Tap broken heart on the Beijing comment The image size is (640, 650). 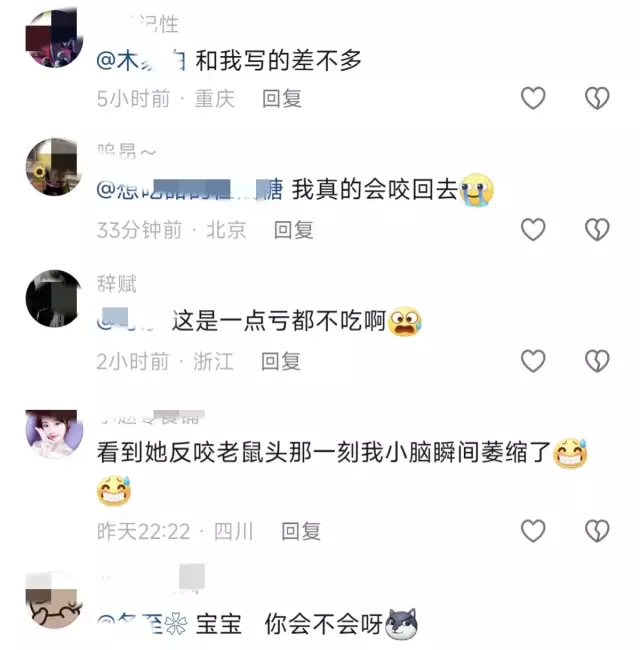pyautogui.click(x=597, y=230)
